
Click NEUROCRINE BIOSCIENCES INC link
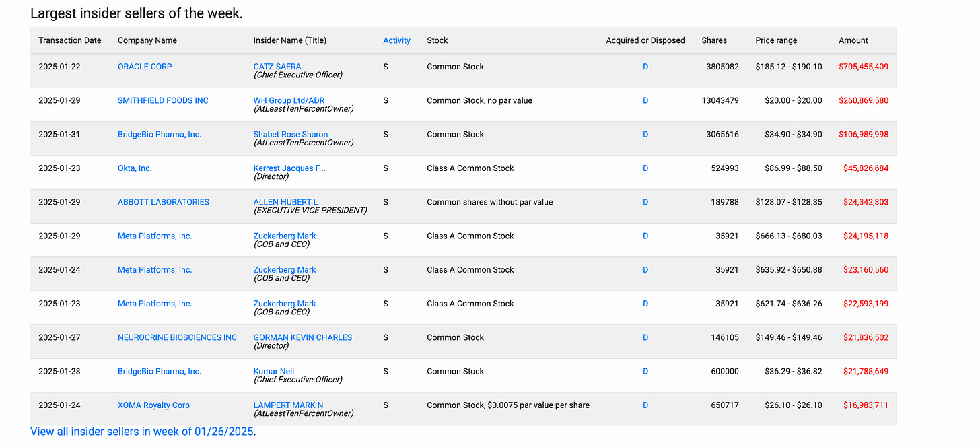pyautogui.click(x=177, y=337)
